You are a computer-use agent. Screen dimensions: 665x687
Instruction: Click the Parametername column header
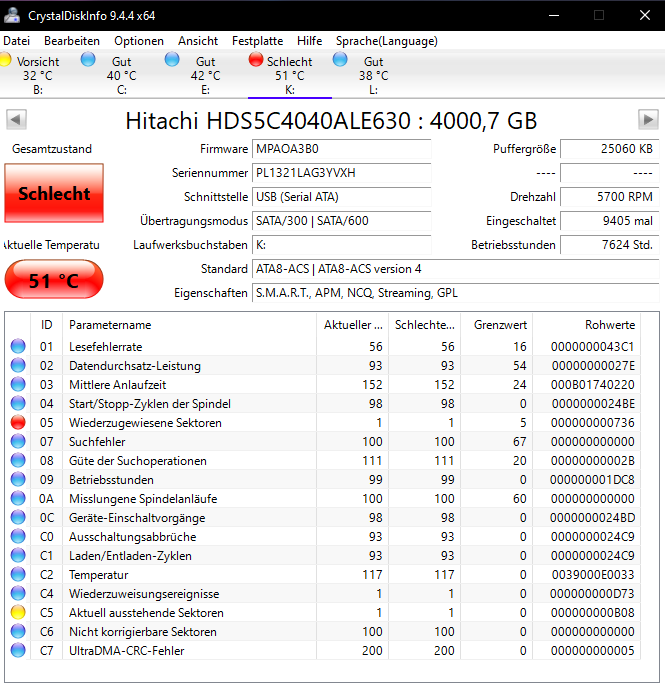click(189, 325)
